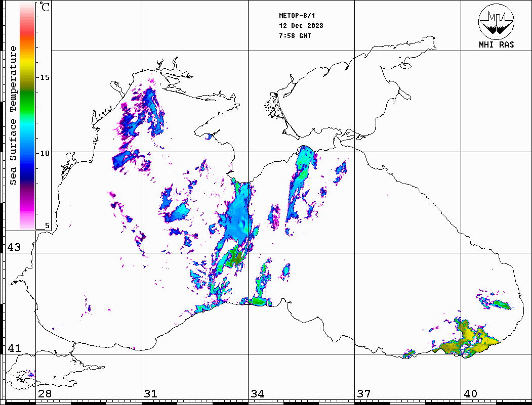Pick the green band on color scale
Viewport: 532px width, 405px height.
click(27, 102)
